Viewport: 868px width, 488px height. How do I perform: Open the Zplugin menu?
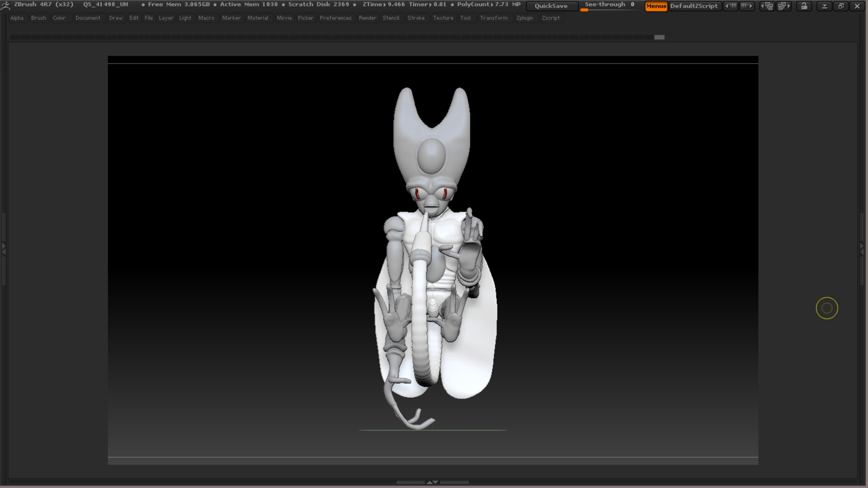(524, 18)
